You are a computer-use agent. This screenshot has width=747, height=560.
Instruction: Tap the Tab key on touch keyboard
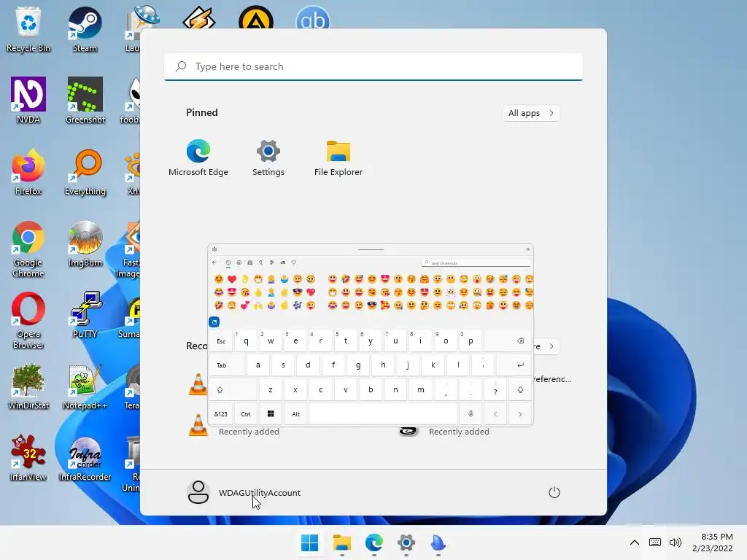click(227, 365)
